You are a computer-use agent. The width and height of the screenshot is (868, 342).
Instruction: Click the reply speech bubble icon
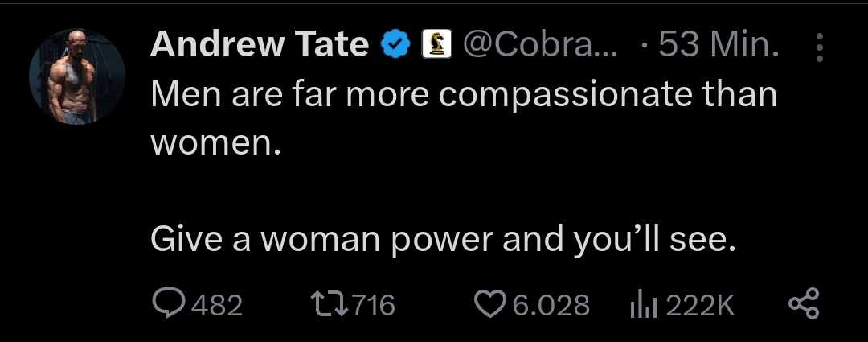point(169,304)
